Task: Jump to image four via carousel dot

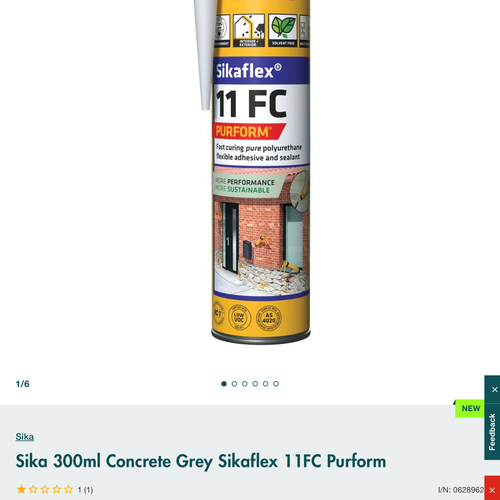Action: pos(255,384)
